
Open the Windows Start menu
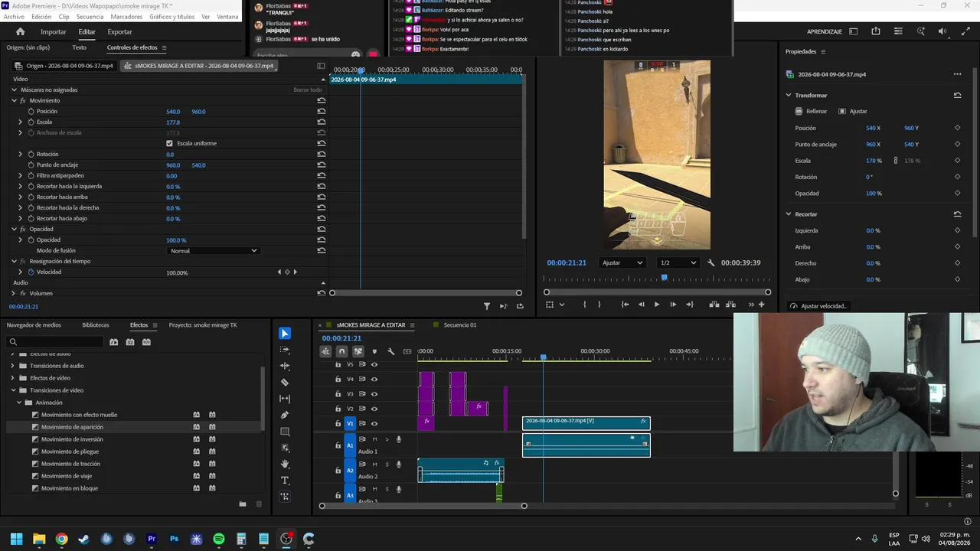pos(16,539)
